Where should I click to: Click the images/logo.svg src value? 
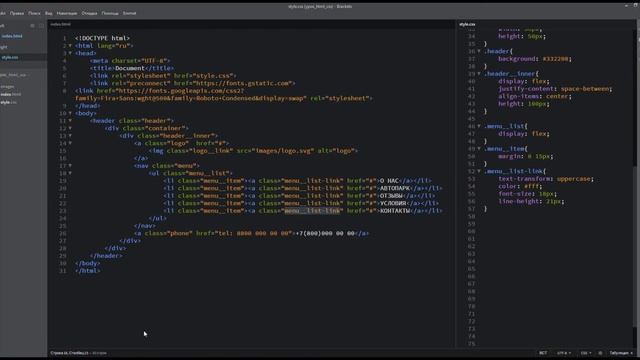[x=284, y=151]
